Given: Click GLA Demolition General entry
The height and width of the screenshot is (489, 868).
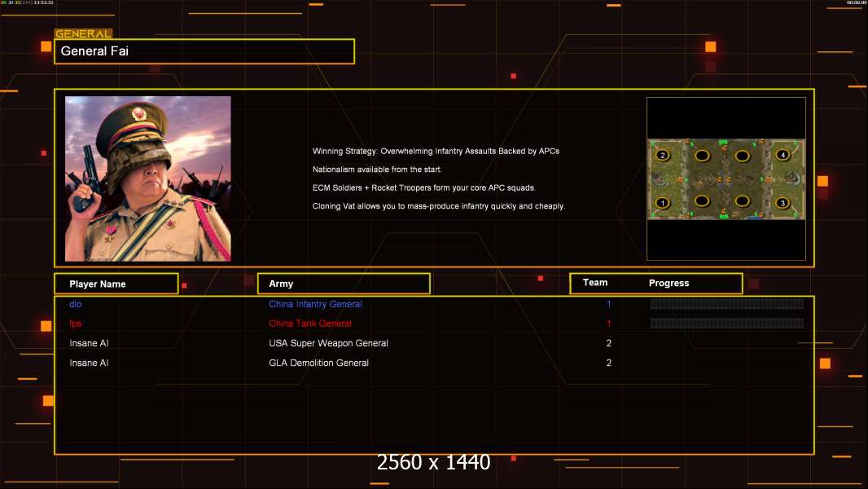Looking at the screenshot, I should click(318, 363).
